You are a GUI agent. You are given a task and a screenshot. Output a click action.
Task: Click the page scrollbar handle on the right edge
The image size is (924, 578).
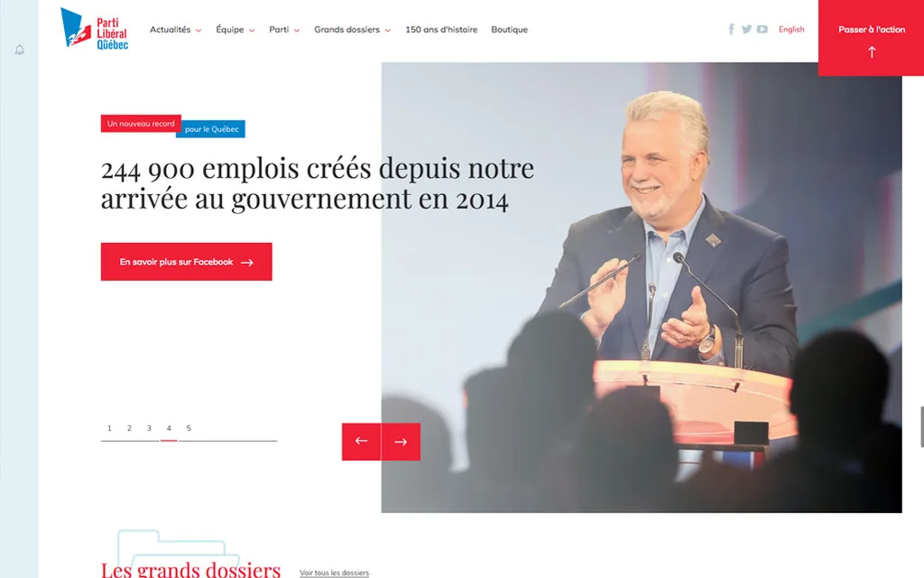[921, 426]
